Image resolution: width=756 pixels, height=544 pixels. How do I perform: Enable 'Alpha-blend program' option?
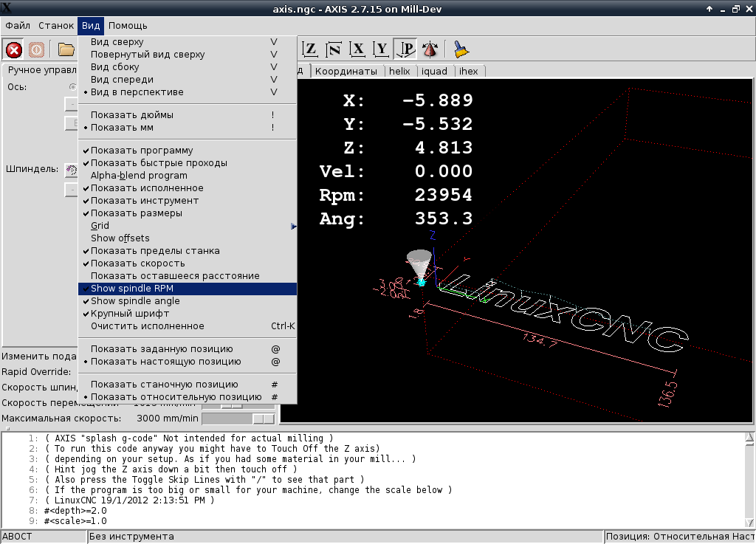point(139,176)
